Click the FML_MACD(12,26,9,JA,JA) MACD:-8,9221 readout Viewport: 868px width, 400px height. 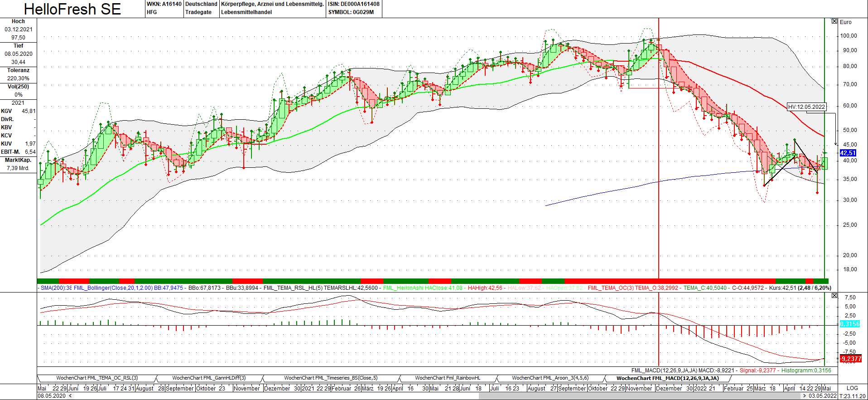click(683, 371)
